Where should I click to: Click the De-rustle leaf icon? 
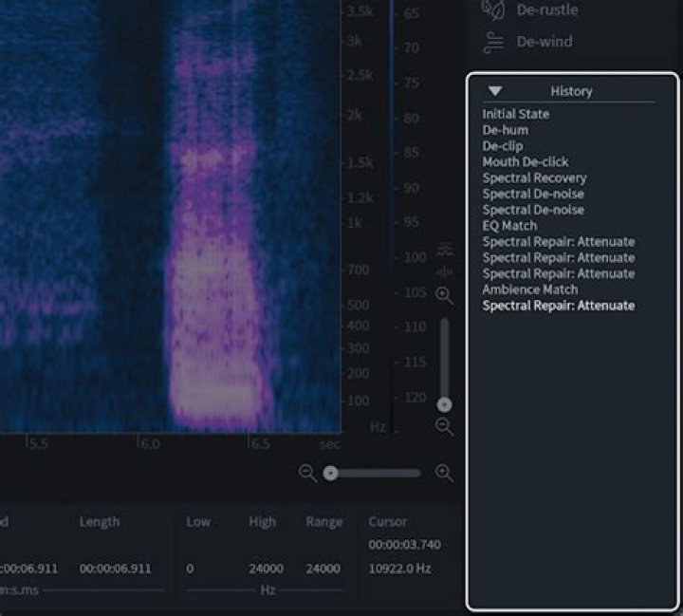pyautogui.click(x=492, y=9)
